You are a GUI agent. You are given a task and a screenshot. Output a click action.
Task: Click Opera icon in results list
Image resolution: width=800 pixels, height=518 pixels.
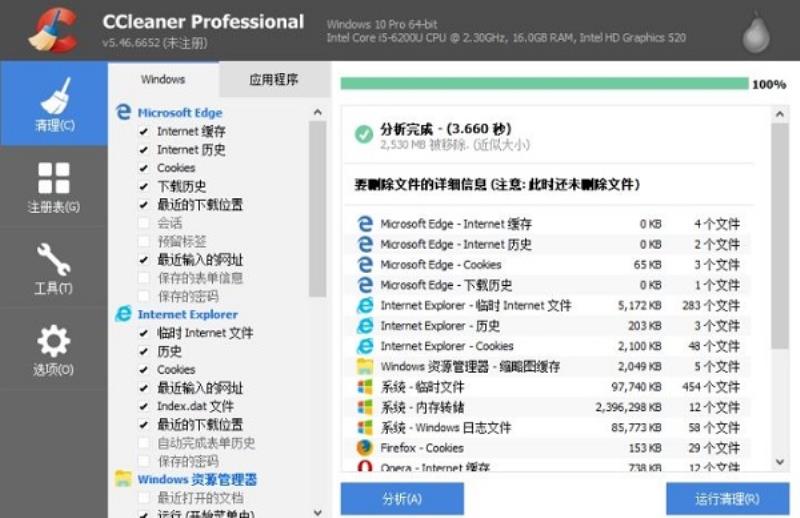pyautogui.click(x=365, y=466)
